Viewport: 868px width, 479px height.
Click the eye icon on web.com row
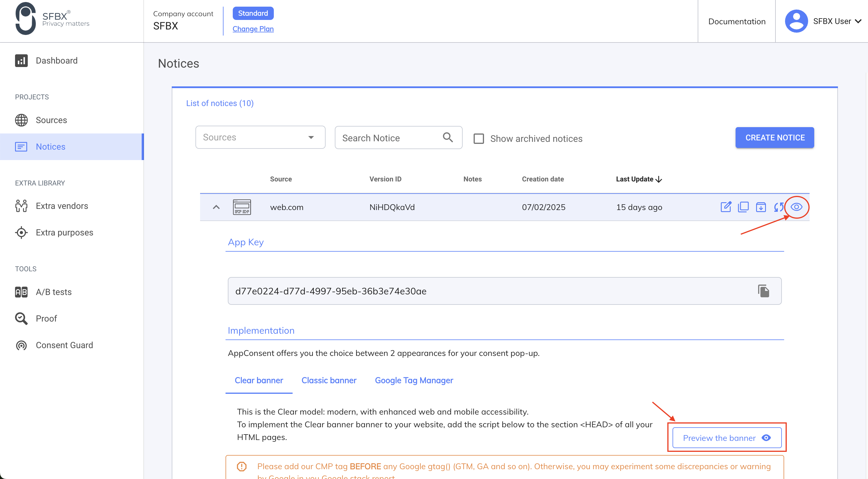(x=796, y=207)
